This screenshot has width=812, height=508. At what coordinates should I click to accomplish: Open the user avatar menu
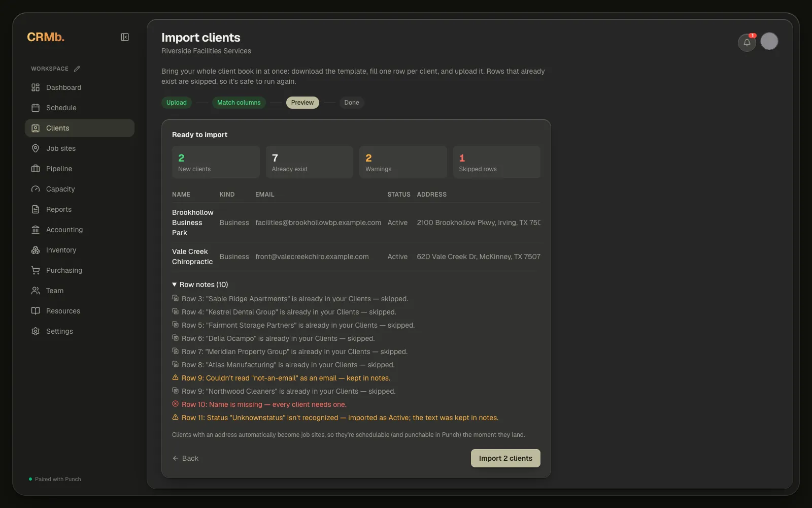pyautogui.click(x=769, y=41)
